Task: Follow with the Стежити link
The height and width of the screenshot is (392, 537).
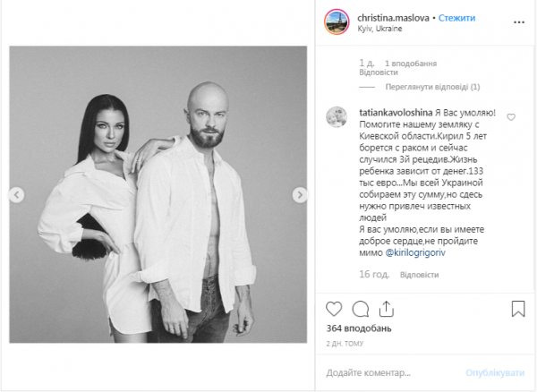Action: [456, 18]
